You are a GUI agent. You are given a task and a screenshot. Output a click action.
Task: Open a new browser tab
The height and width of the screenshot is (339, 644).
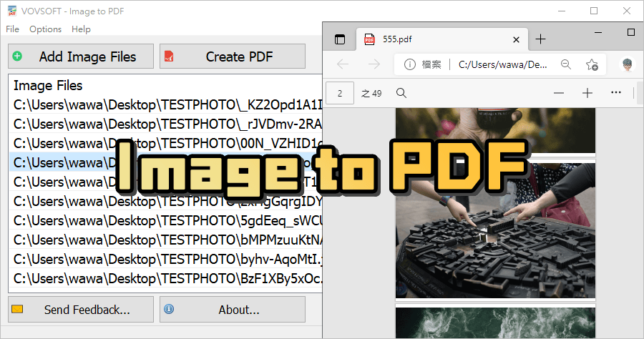tap(540, 39)
